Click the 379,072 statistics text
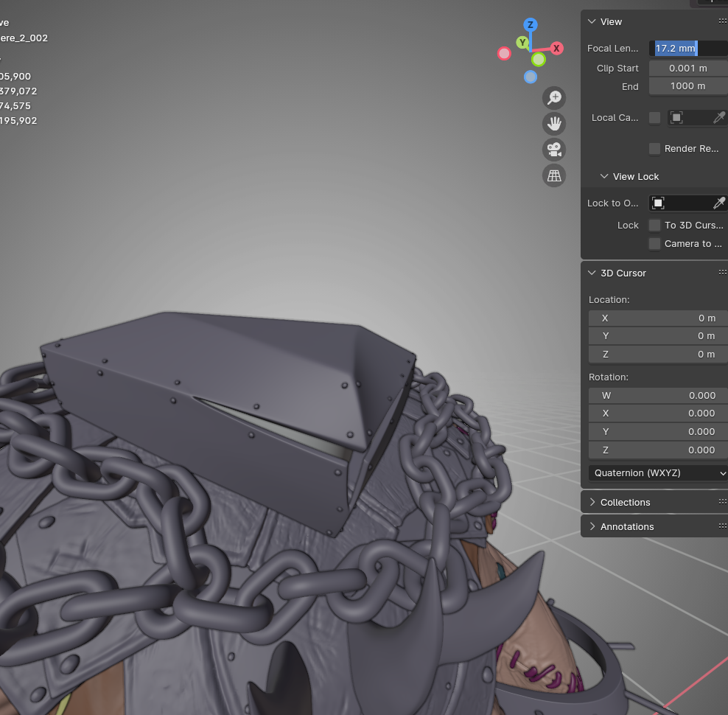This screenshot has width=728, height=715. [x=18, y=91]
